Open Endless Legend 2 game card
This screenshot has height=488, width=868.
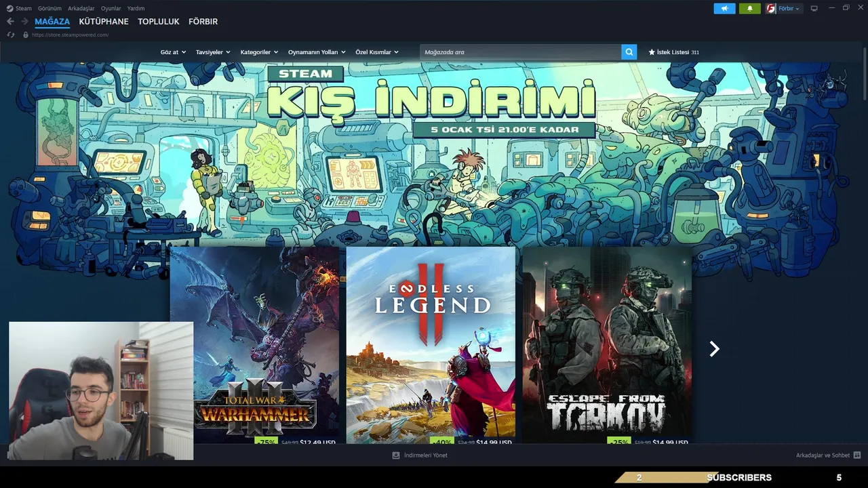(431, 345)
